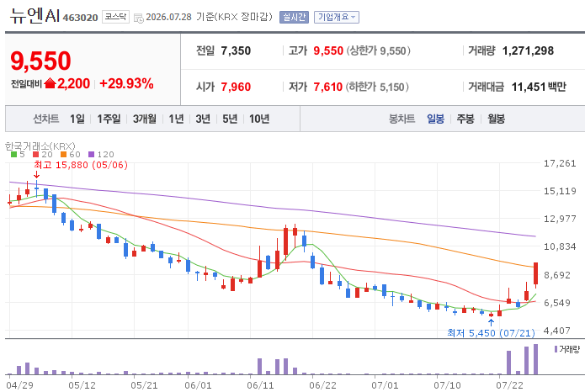Click the 봉차트 label
585x392 pixels.
pyautogui.click(x=402, y=119)
